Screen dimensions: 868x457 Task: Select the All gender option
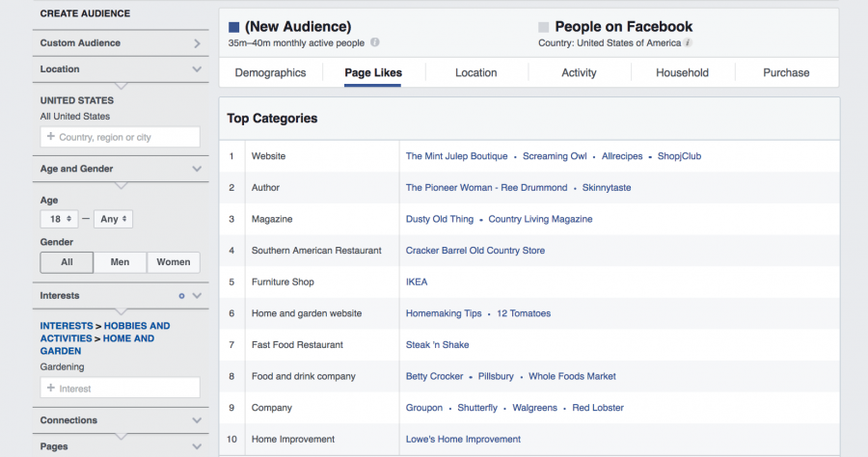[x=67, y=262]
